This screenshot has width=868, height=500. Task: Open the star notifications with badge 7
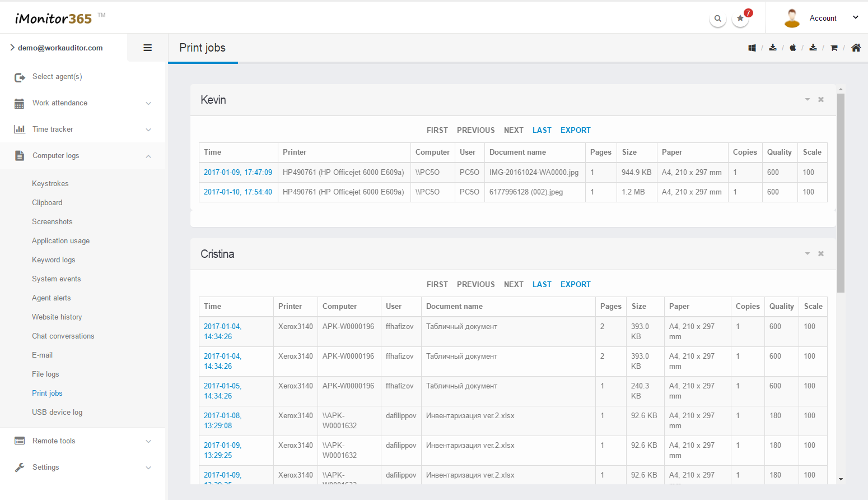(x=740, y=18)
